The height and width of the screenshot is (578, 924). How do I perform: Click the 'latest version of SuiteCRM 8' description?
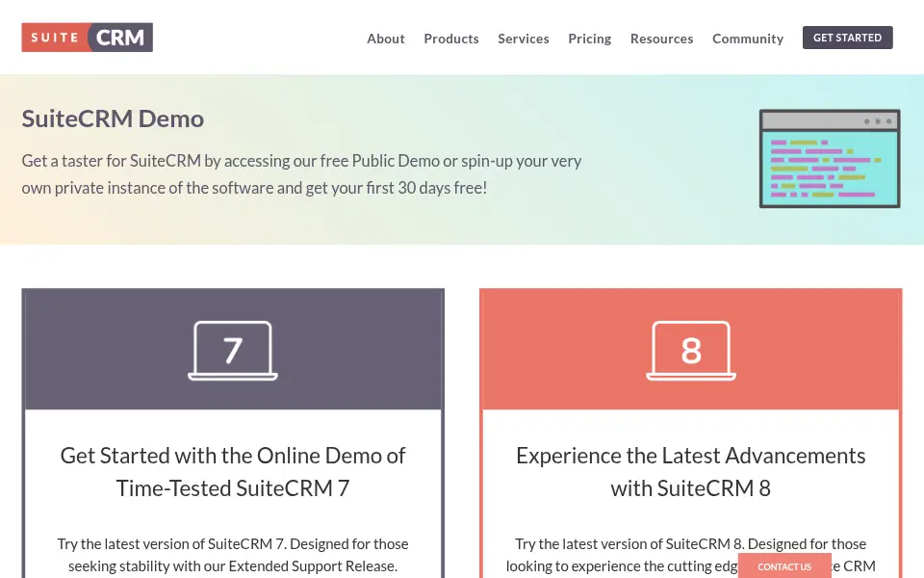pyautogui.click(x=691, y=555)
